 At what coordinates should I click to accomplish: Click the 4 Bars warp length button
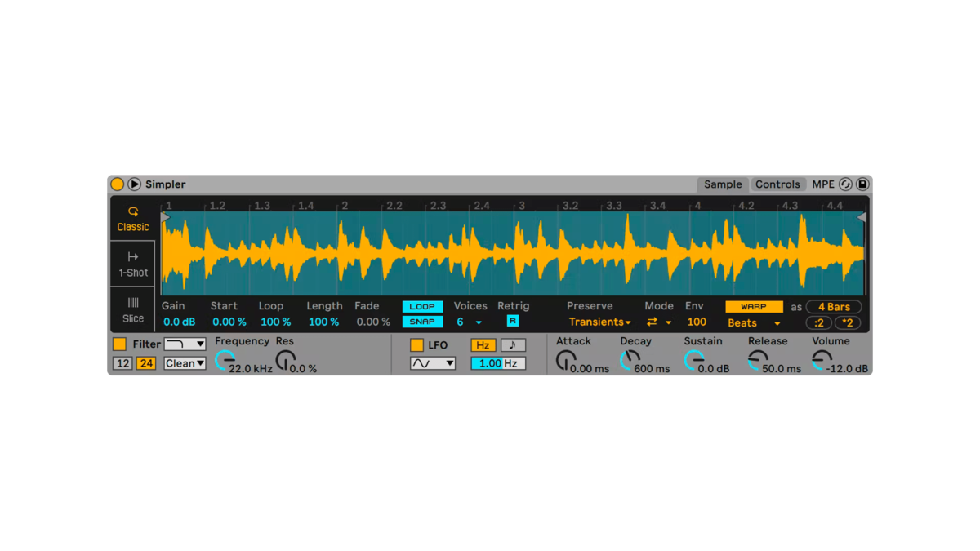[x=834, y=307]
